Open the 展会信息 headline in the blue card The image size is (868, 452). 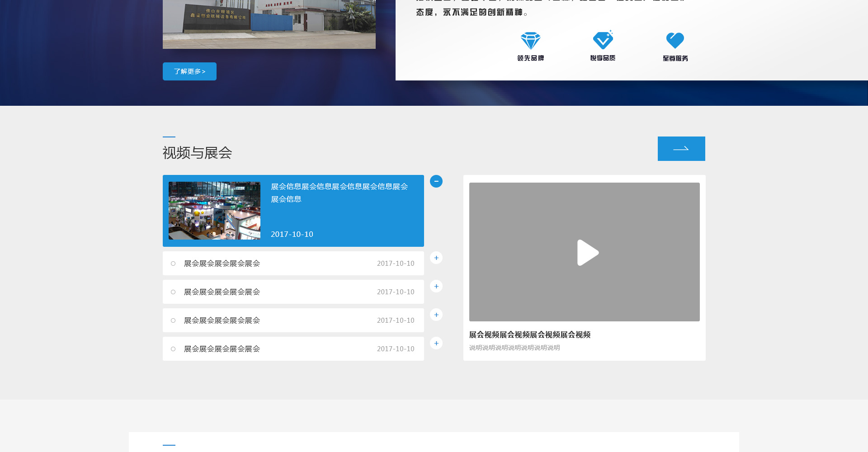click(339, 193)
